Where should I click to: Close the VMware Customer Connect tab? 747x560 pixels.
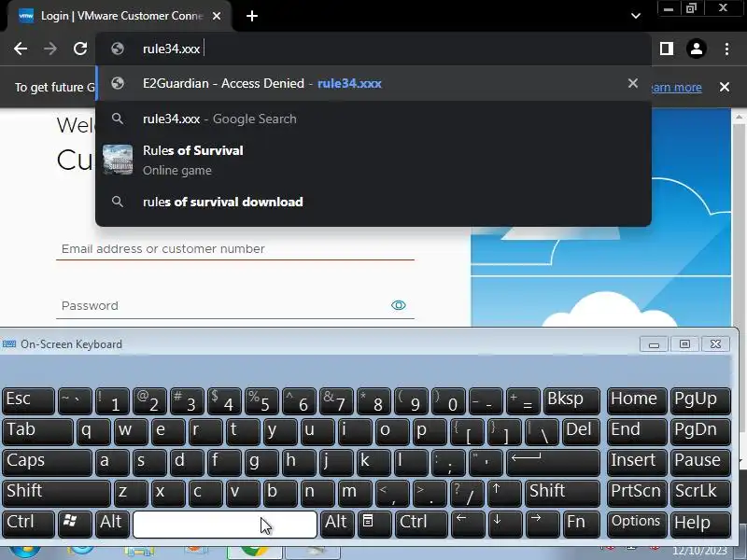(x=217, y=16)
